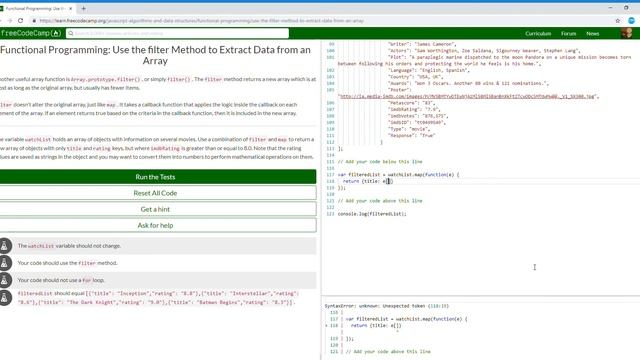Image resolution: width=640 pixels, height=360 pixels.
Task: Click 'Your code should not use a for loop' test
Action: pyautogui.click(x=61, y=280)
